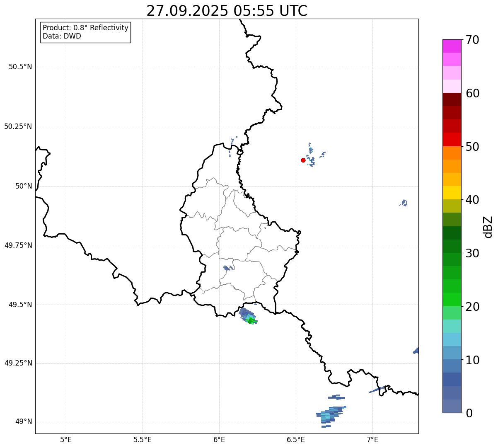498x448 pixels.
Task: Click the bright red colorbar swatch just above 50 dBZ
Action: 452,140
